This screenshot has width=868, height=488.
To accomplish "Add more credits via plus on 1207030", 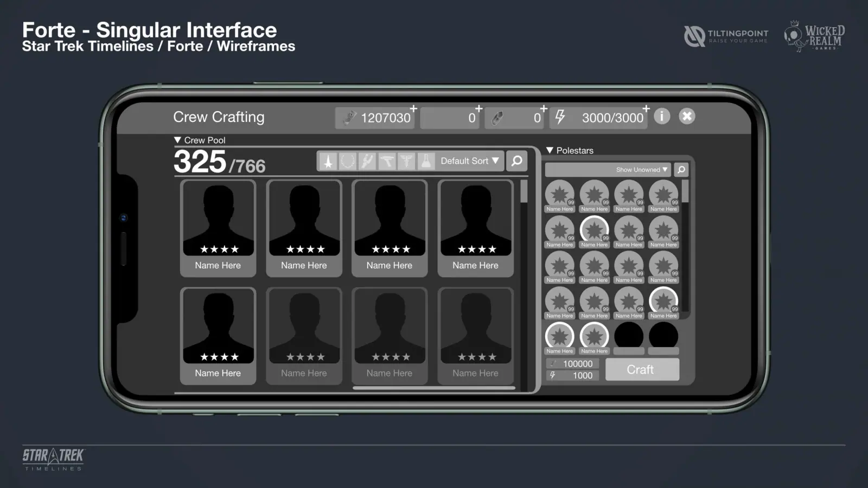I will tap(413, 108).
